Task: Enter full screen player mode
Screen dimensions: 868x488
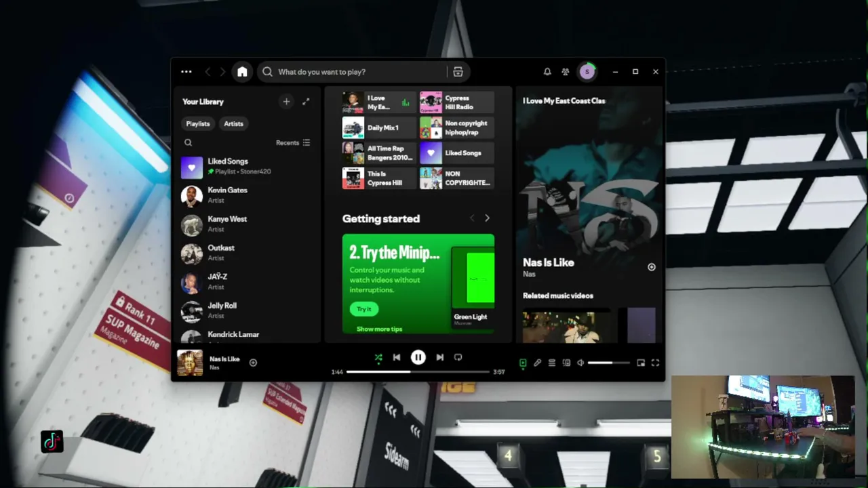Action: (x=655, y=363)
